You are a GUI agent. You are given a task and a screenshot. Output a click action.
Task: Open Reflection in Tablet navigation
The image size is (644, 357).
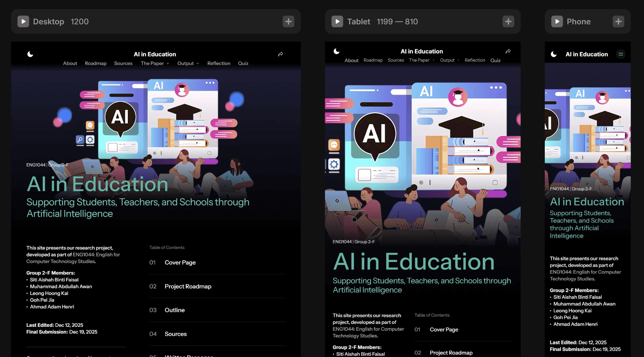475,60
